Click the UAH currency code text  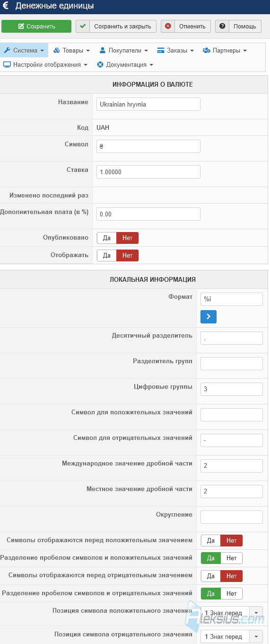pyautogui.click(x=103, y=127)
